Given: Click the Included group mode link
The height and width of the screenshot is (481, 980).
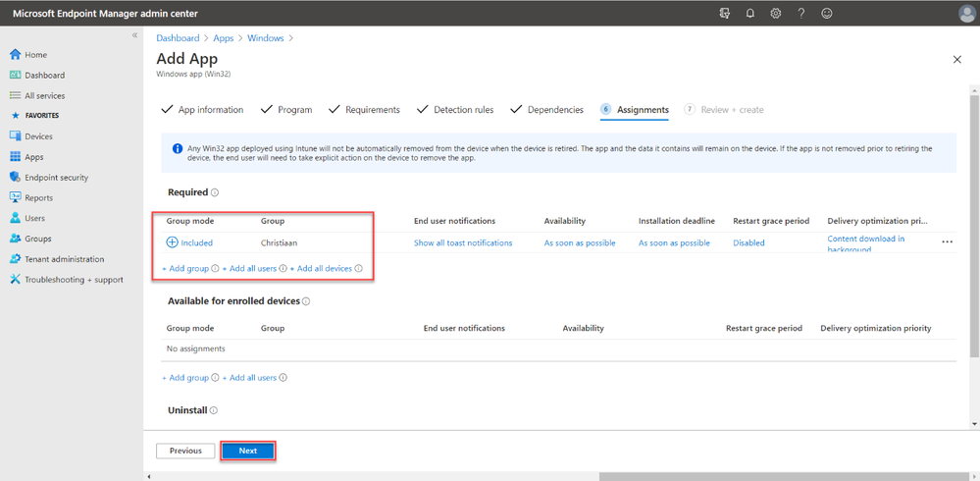Looking at the screenshot, I should coord(189,242).
